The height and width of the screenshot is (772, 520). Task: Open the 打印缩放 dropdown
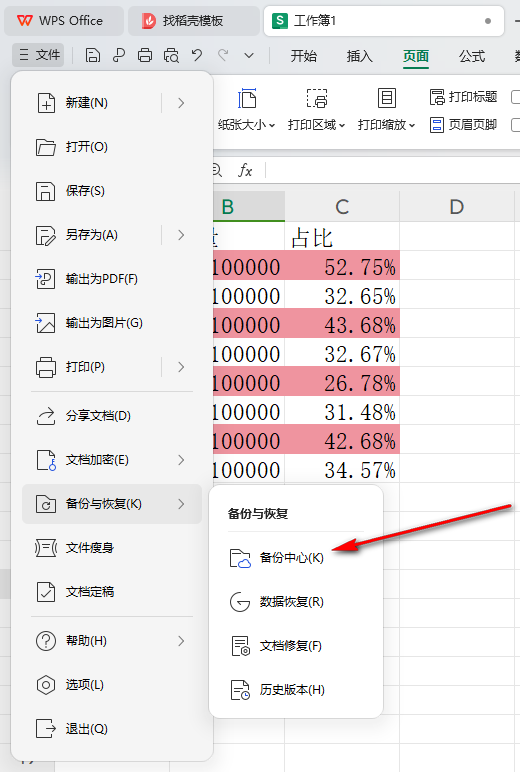pos(387,110)
